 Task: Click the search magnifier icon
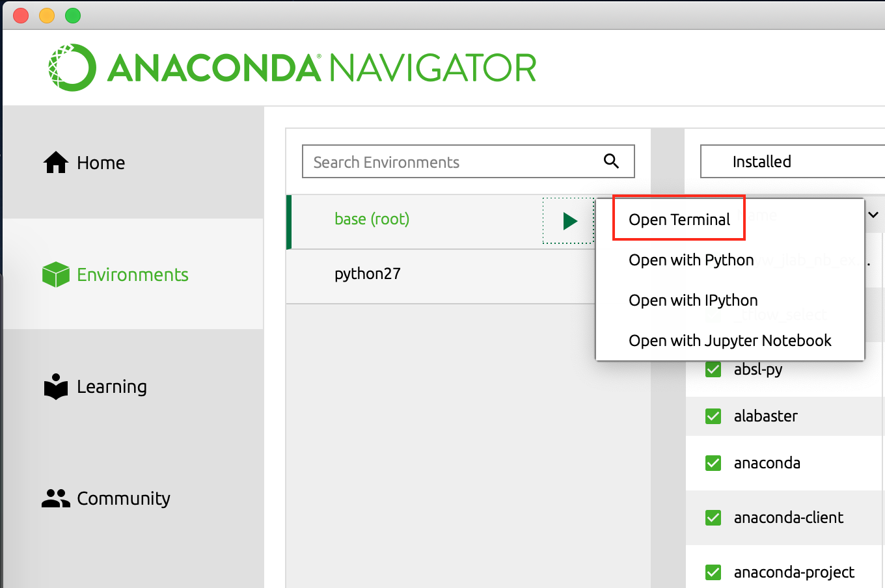click(611, 161)
